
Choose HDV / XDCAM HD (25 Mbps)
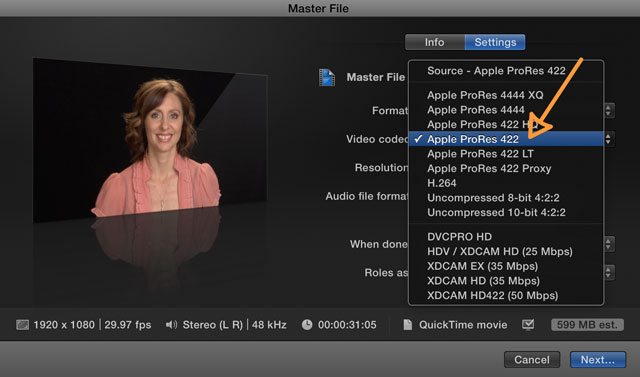coord(506,251)
